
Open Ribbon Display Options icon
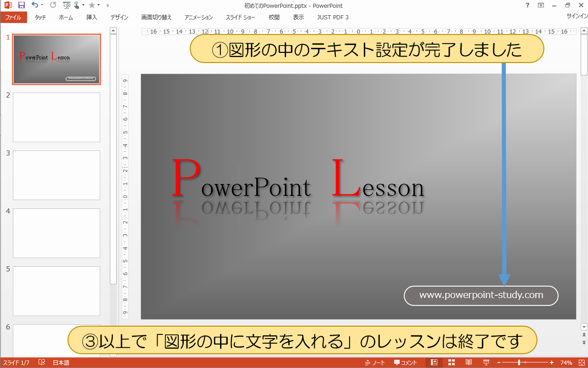coord(541,6)
